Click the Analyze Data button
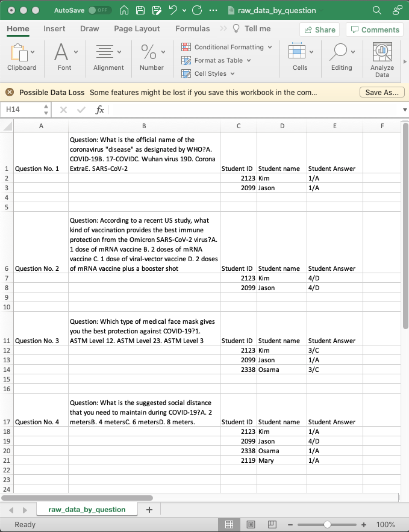Screen dimensions: 409x532 [382, 60]
